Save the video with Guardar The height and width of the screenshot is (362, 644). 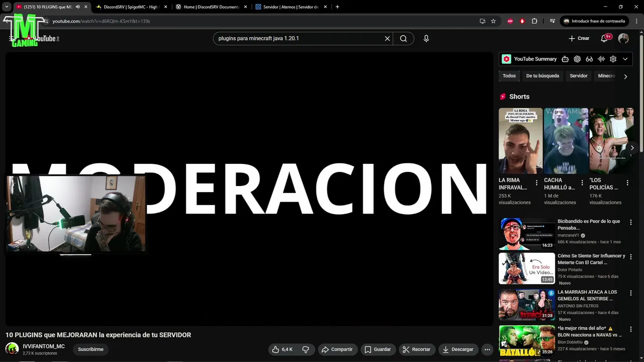pos(378,349)
